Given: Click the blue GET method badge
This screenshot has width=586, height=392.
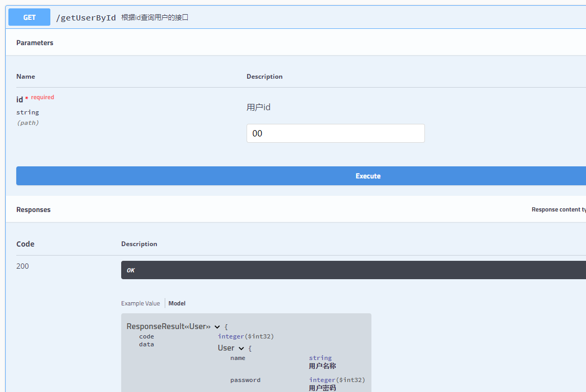Looking at the screenshot, I should (29, 17).
